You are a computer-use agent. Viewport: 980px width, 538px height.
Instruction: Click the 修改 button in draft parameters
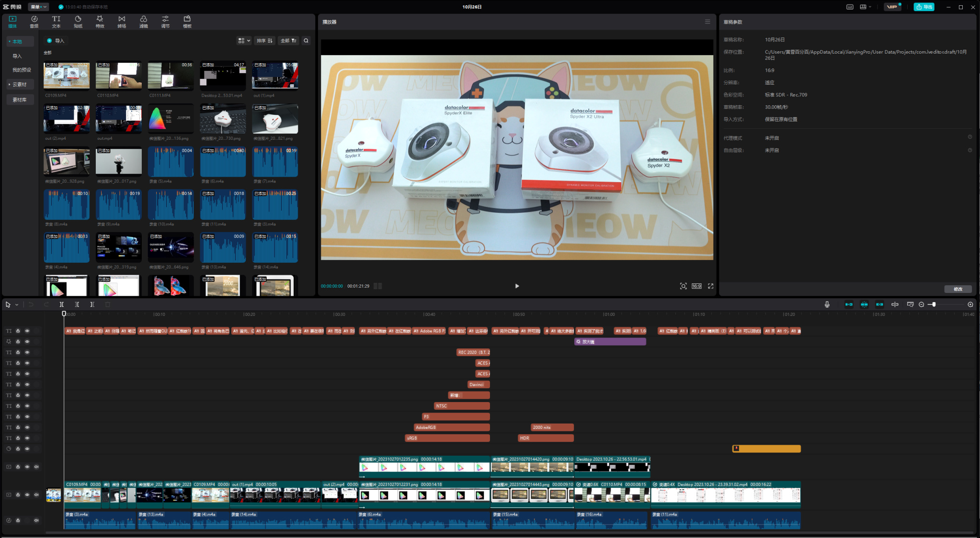[957, 289]
